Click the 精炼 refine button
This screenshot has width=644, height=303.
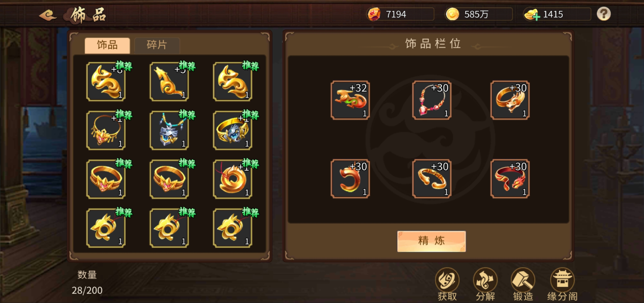(431, 241)
